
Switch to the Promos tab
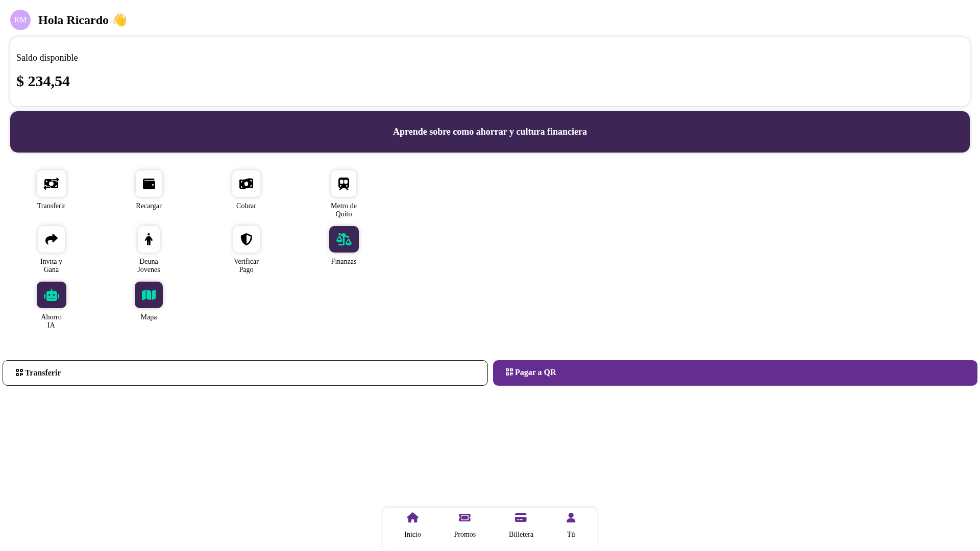[464, 525]
